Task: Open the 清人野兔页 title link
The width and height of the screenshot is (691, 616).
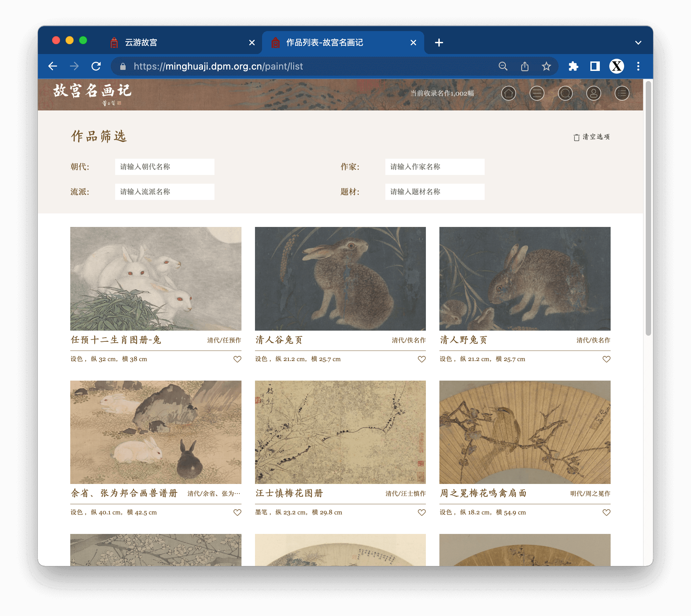Action: 464,340
